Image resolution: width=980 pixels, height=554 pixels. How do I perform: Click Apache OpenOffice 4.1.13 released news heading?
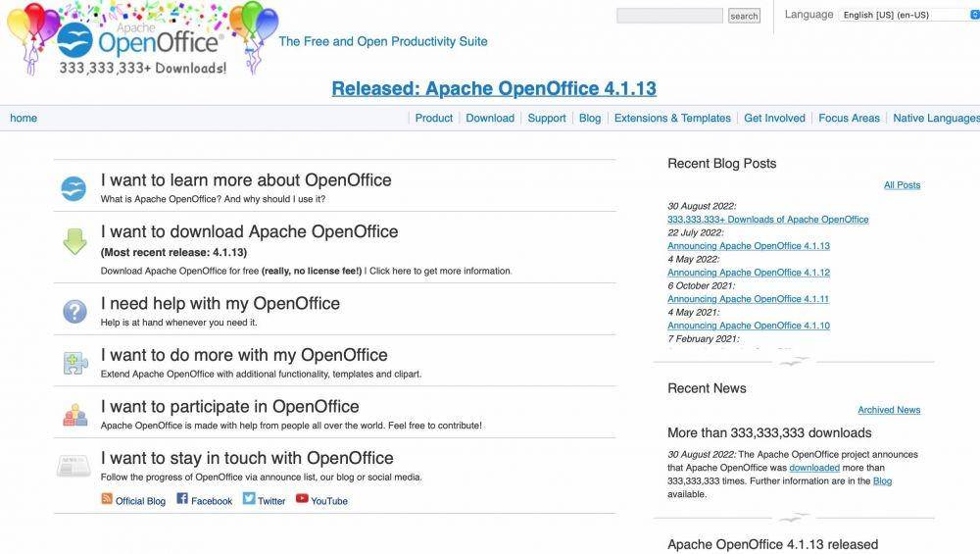[772, 544]
